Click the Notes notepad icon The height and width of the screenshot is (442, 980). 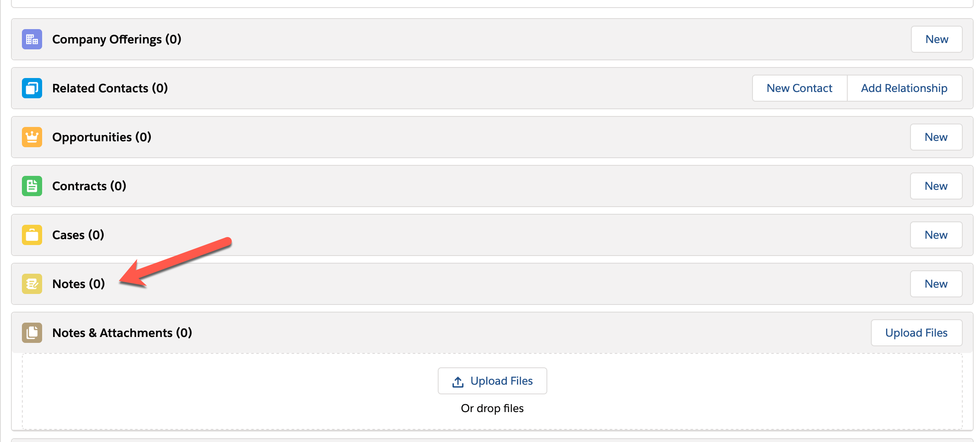point(32,284)
